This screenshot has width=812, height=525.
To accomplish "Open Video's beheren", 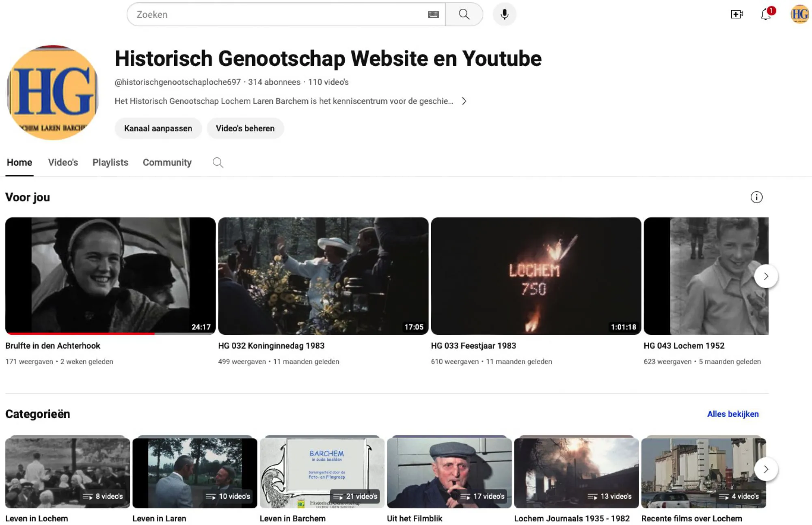I will pos(245,128).
